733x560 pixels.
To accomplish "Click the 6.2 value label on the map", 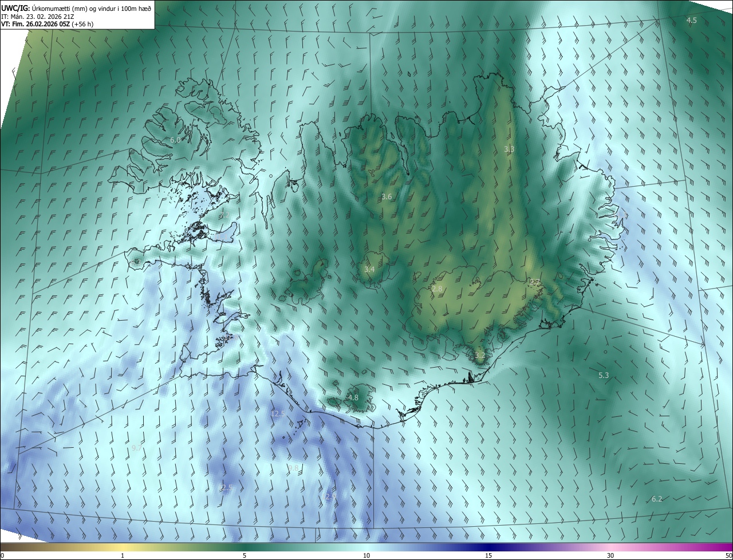I will coord(657,499).
